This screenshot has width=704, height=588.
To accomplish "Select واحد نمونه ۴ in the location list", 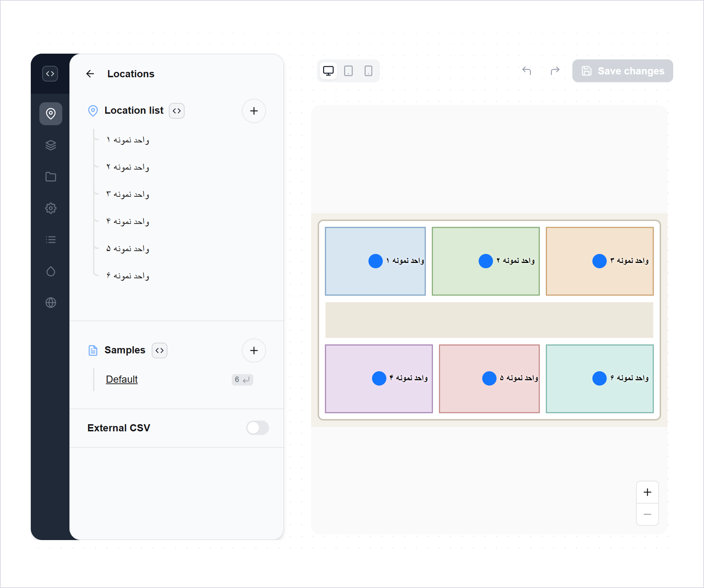I will (x=128, y=221).
